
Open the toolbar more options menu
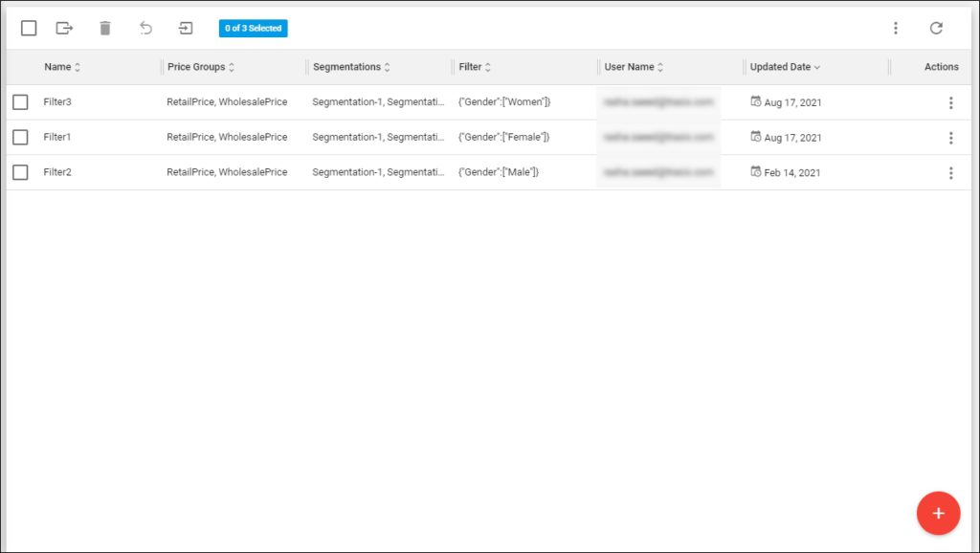pyautogui.click(x=896, y=28)
